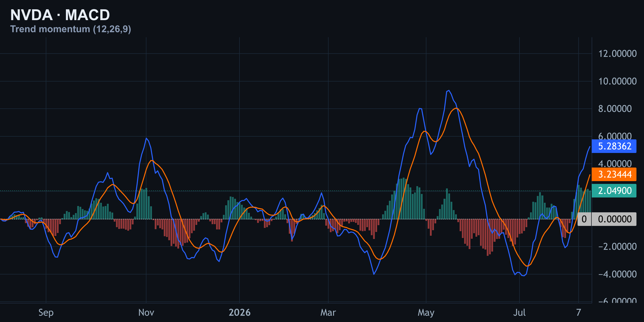
Task: Click the 4.00000 price axis label
Action: (x=615, y=164)
